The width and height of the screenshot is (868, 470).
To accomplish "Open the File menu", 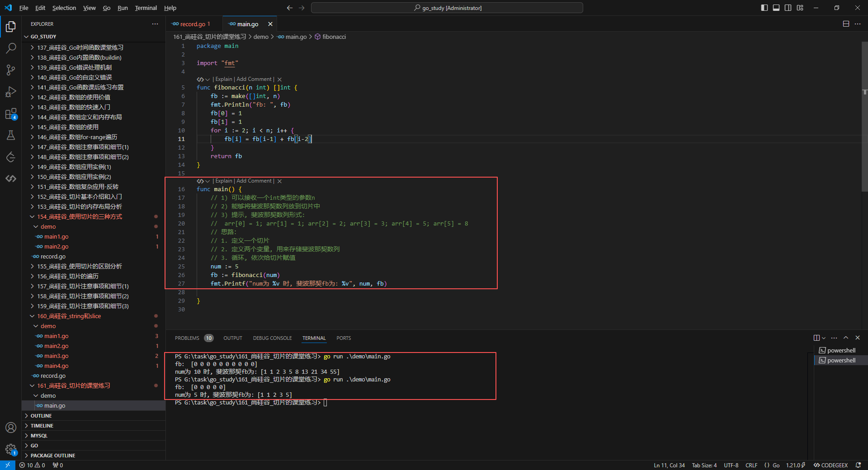I will pos(24,8).
